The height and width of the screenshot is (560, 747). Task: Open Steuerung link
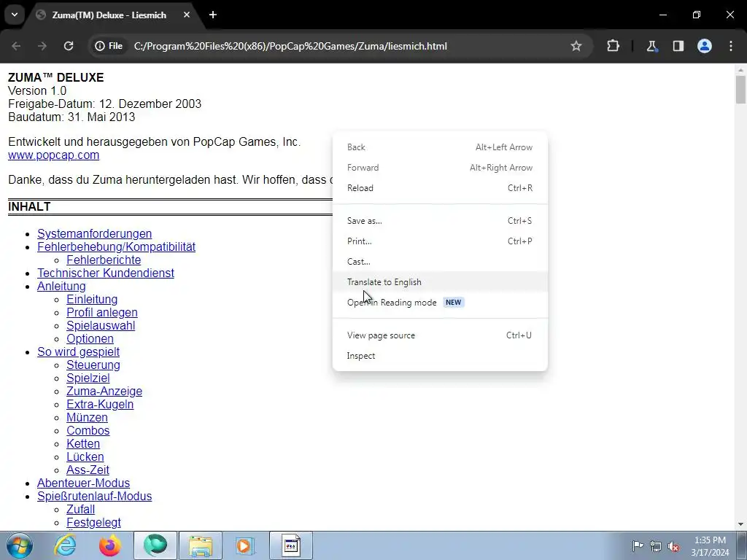(93, 365)
